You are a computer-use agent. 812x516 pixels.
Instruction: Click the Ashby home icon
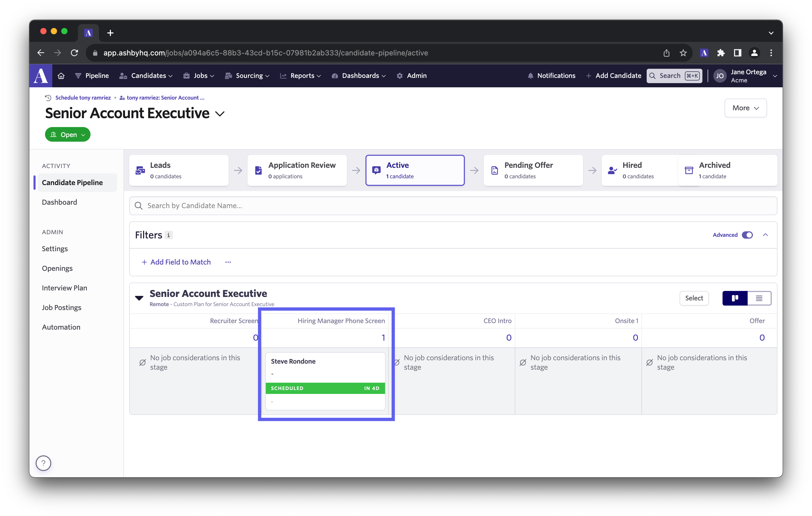click(x=61, y=76)
